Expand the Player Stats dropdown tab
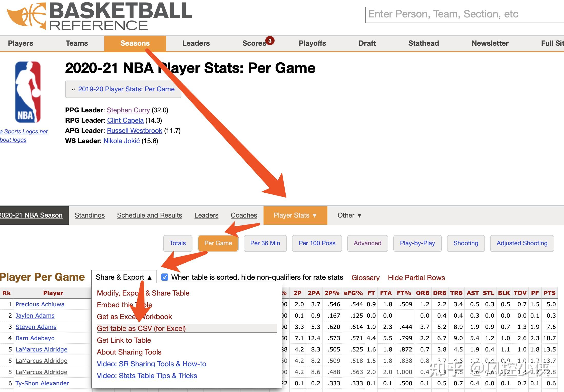 tap(295, 215)
